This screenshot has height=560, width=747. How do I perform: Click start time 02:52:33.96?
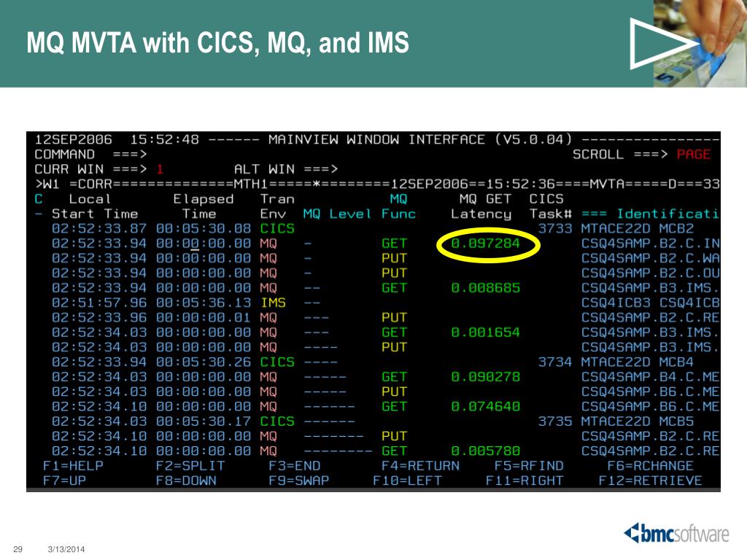[99, 317]
